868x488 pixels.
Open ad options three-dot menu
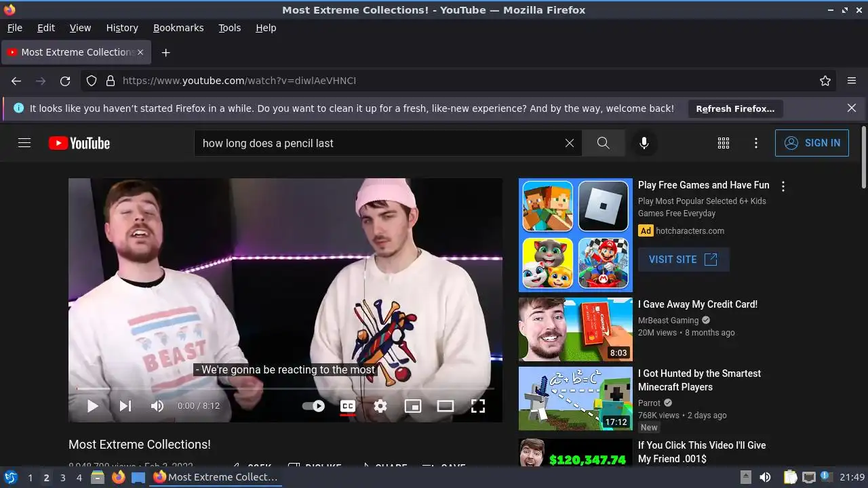pyautogui.click(x=783, y=186)
